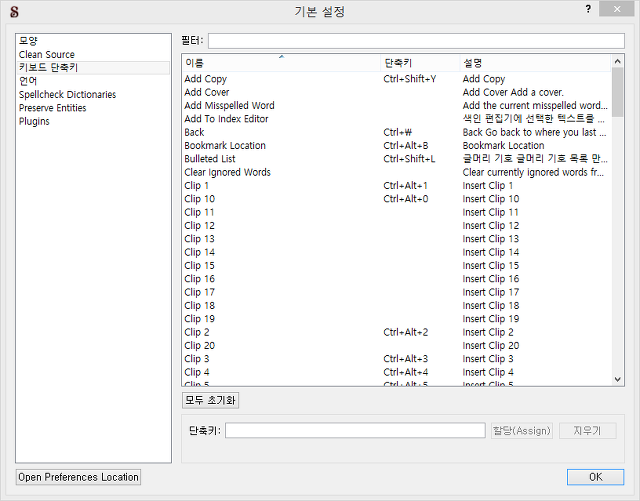Screen dimensions: 640x501
Task: Select the Clip 16 row
Action: click(x=396, y=279)
